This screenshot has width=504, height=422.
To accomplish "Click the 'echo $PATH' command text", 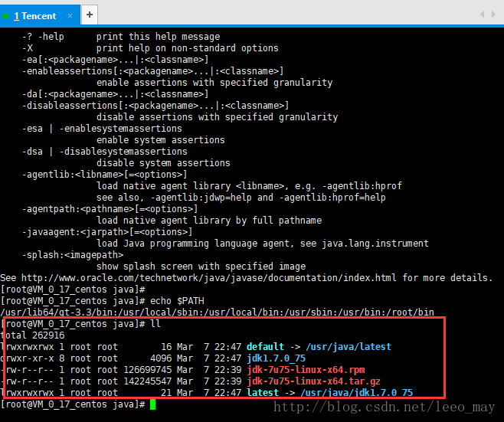I will tap(177, 301).
